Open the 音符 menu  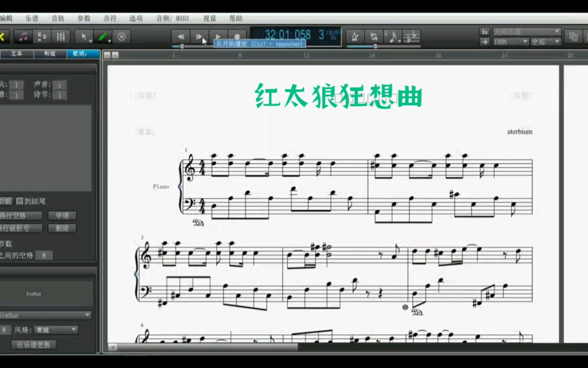pos(110,18)
